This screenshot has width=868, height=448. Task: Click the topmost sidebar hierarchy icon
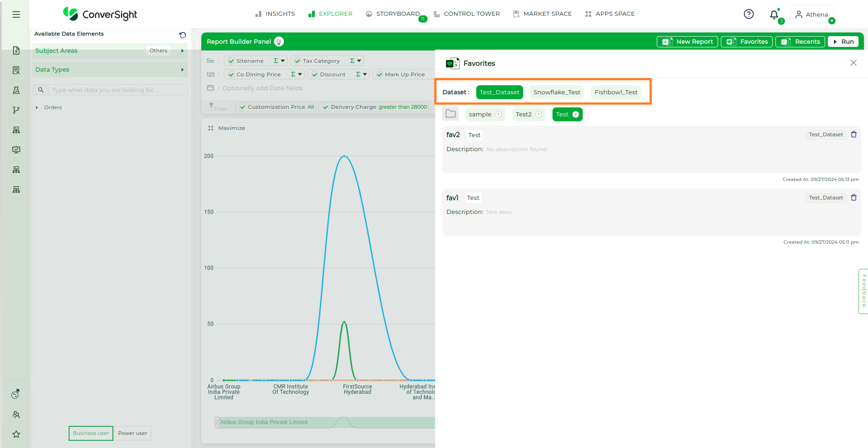16,130
